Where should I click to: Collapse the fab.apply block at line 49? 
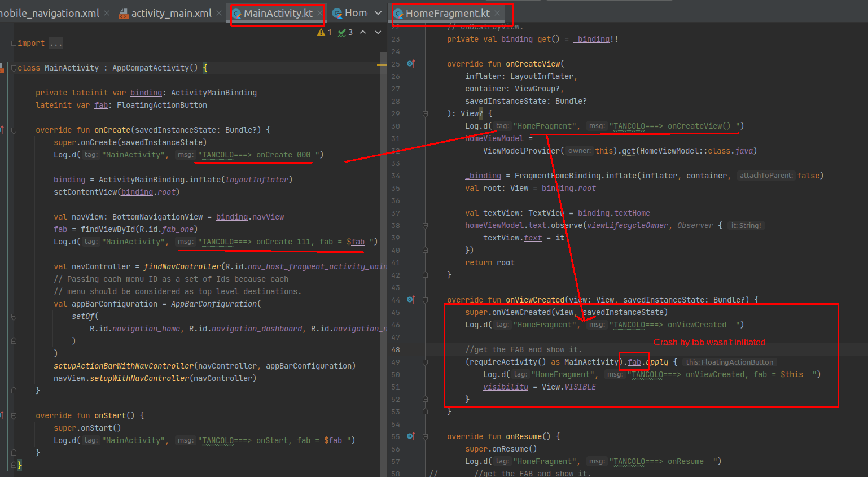pos(425,362)
